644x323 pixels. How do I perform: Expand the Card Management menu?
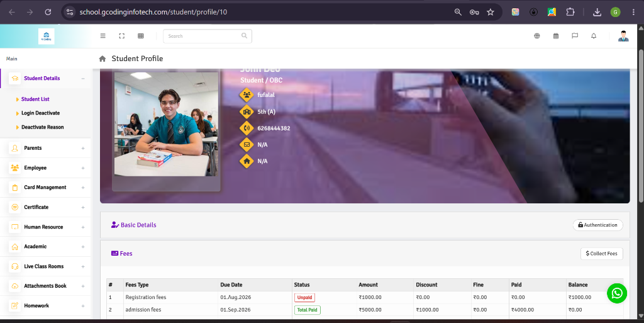click(45, 188)
